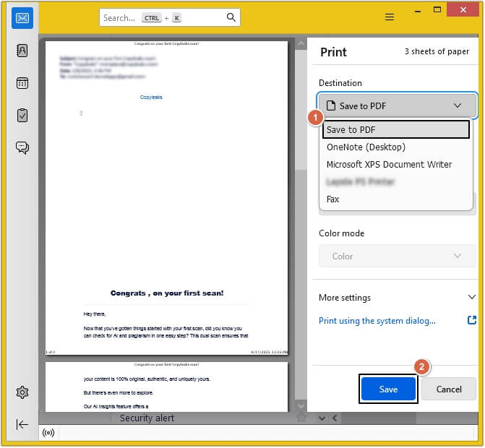The height and width of the screenshot is (448, 485).
Task: Click the Copyleaks link in preview
Action: click(151, 97)
